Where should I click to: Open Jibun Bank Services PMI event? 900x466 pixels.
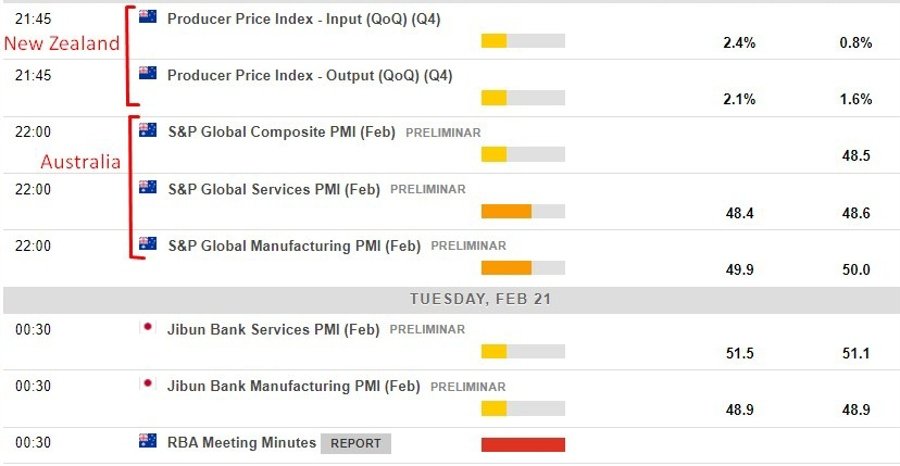pyautogui.click(x=273, y=329)
